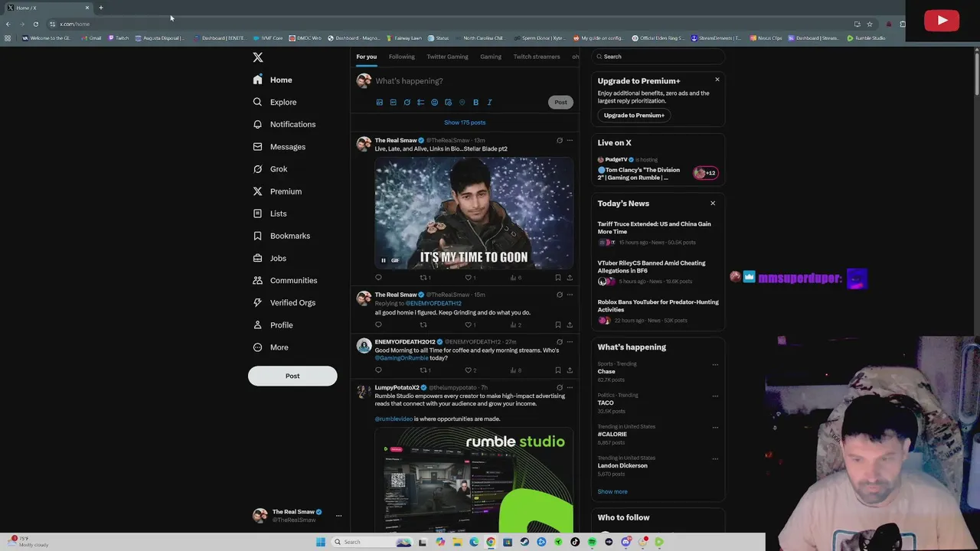Open the @ENEMYOFDEATH12 mention link in the reply
This screenshot has height=551, width=980.
coord(433,304)
